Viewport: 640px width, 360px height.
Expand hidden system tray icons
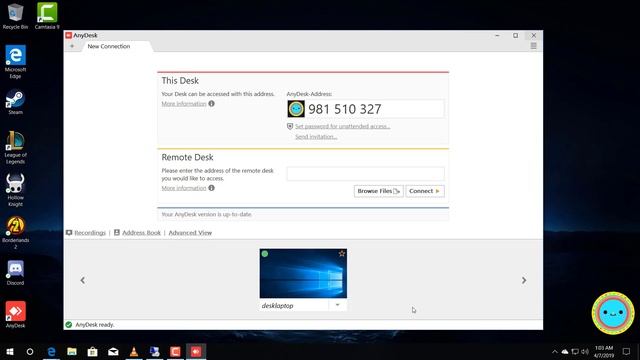554,351
